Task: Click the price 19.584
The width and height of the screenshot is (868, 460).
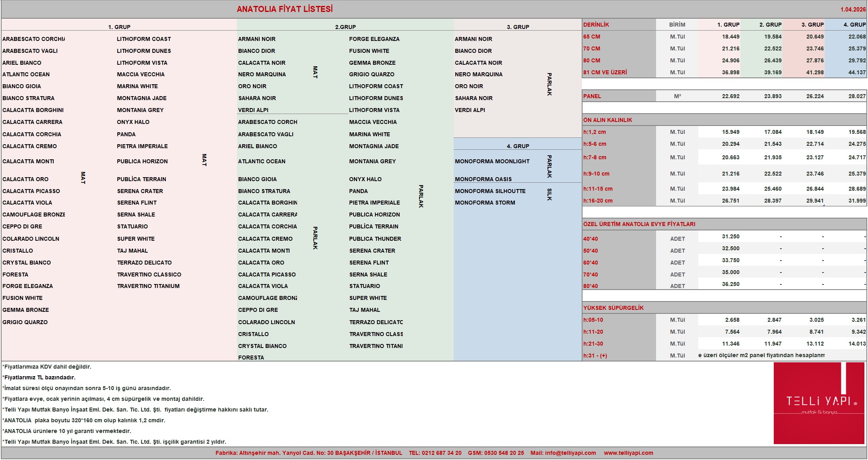Action: (x=773, y=37)
